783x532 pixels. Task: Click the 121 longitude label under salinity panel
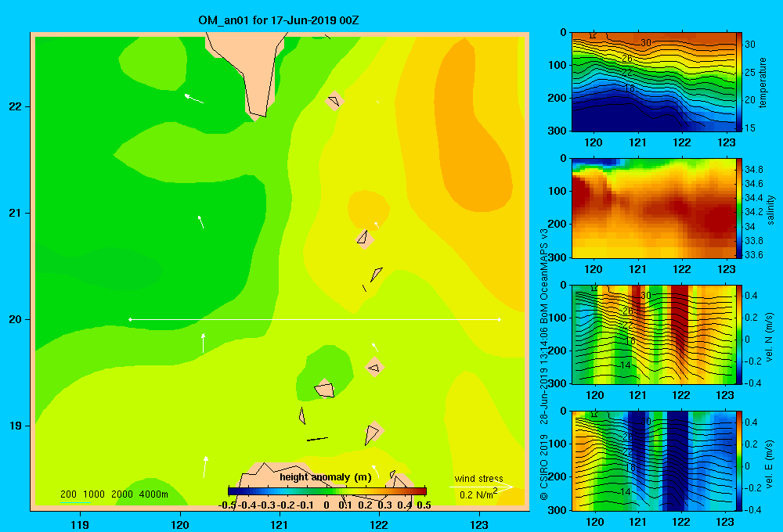637,269
